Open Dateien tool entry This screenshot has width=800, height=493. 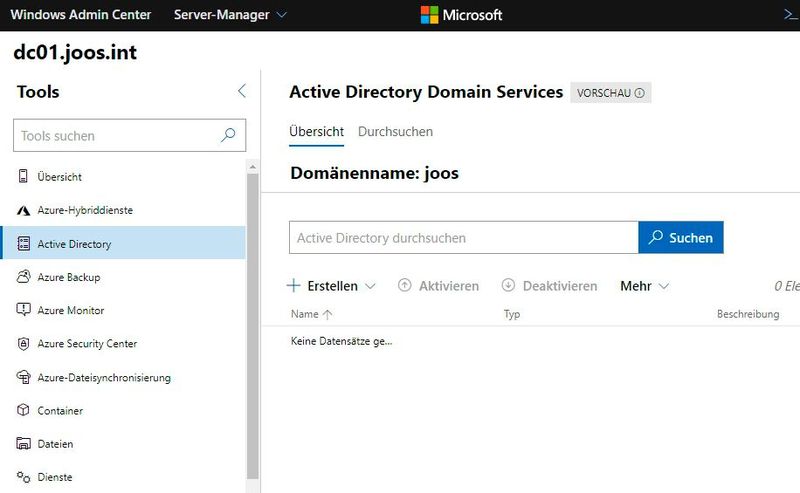point(123,443)
